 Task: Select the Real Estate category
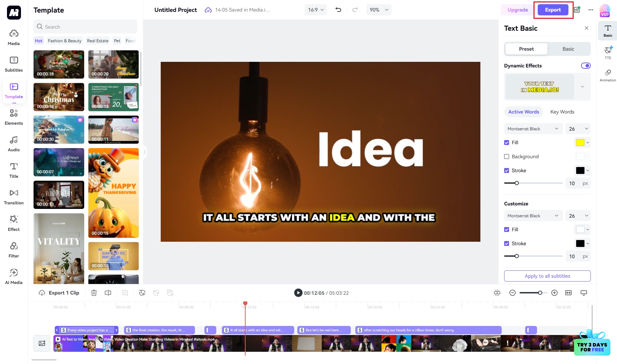[x=97, y=41]
